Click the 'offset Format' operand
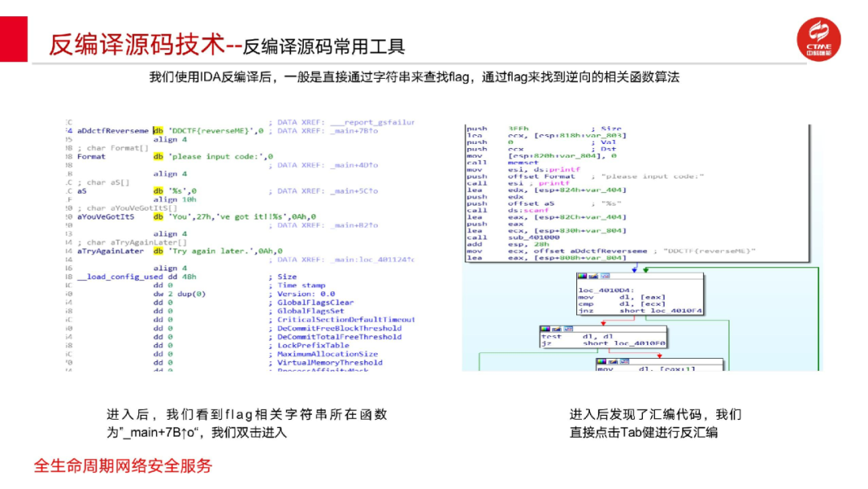This screenshot has width=868, height=489. (x=542, y=177)
